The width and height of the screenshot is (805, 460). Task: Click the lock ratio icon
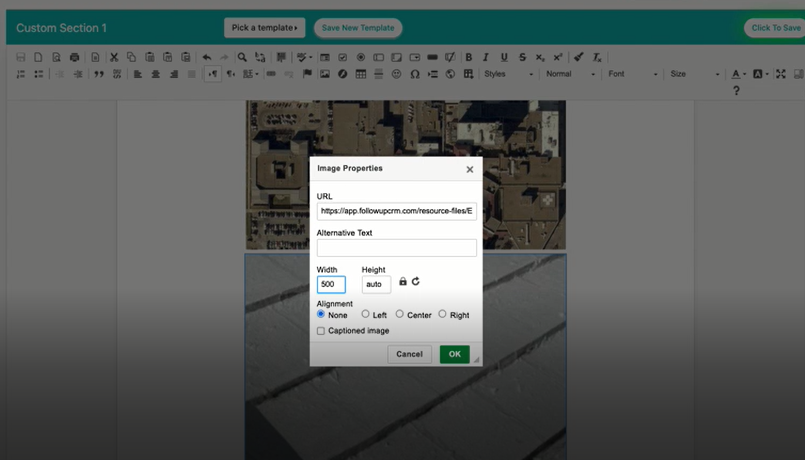[403, 281]
